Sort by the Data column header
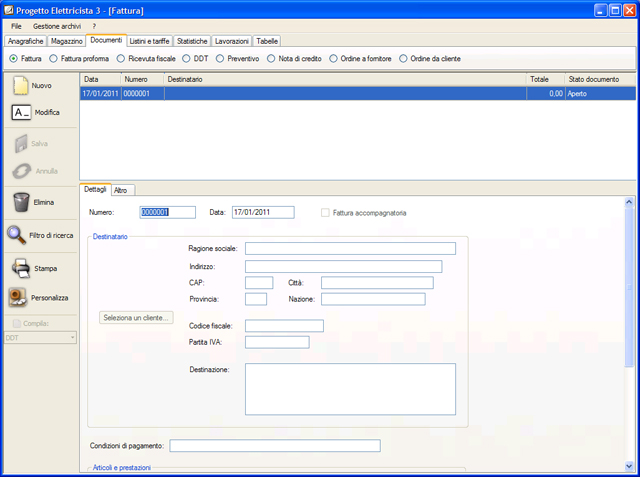Screen dimensions: 640x477 click(x=100, y=79)
